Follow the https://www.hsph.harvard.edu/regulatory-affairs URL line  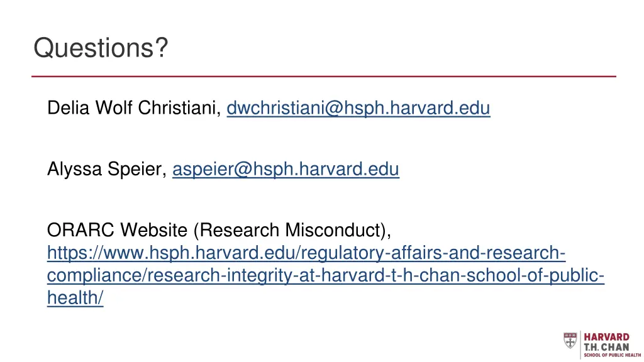coord(306,253)
